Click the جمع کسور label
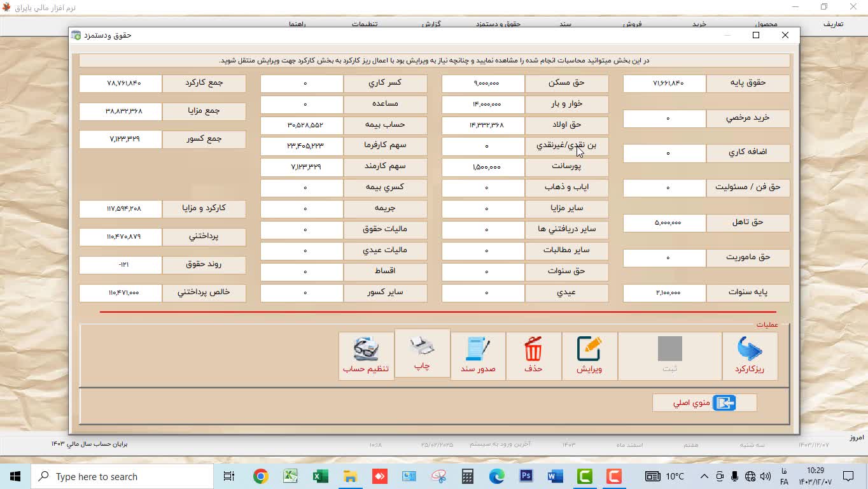This screenshot has width=868, height=489. pyautogui.click(x=204, y=139)
